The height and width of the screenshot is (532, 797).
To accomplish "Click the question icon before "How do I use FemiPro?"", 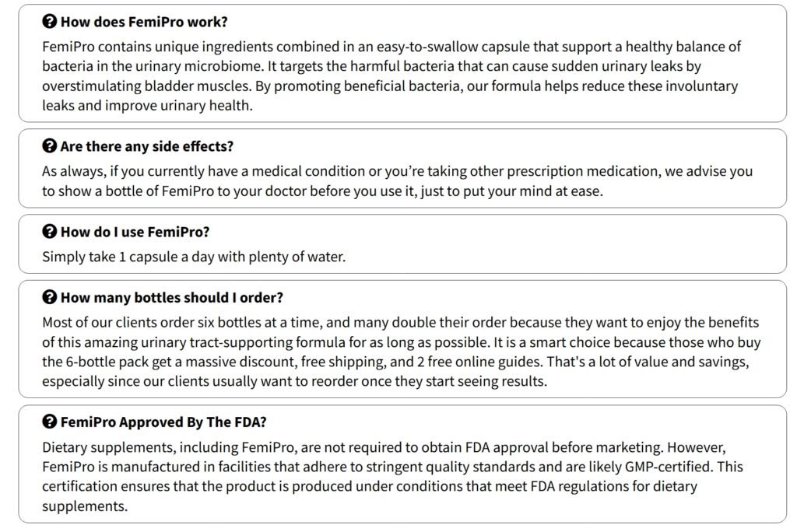I will (49, 231).
